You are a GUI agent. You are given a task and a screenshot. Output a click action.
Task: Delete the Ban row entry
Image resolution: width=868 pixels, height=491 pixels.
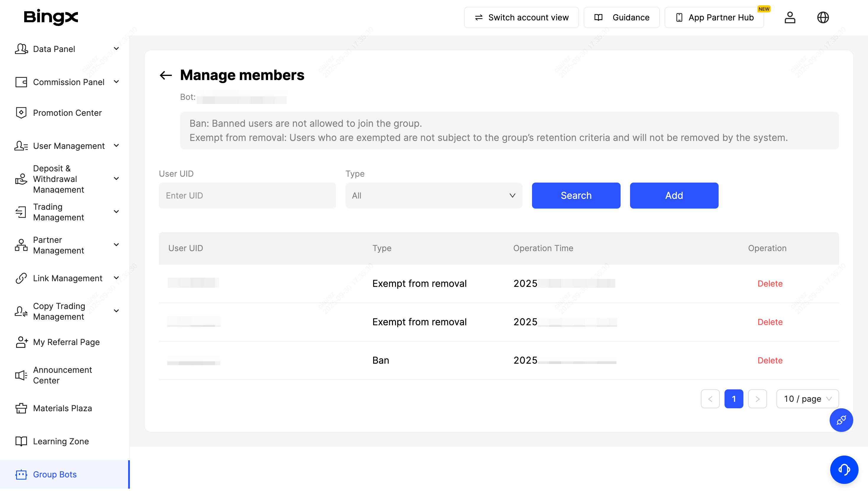coord(770,360)
